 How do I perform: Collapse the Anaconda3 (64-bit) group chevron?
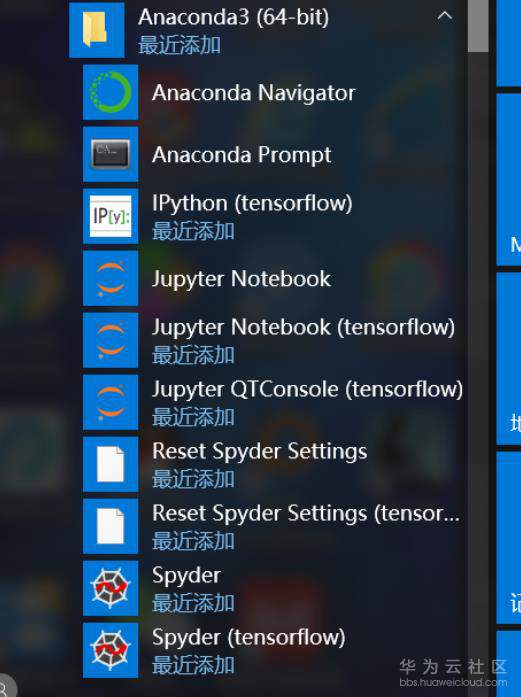(x=445, y=16)
